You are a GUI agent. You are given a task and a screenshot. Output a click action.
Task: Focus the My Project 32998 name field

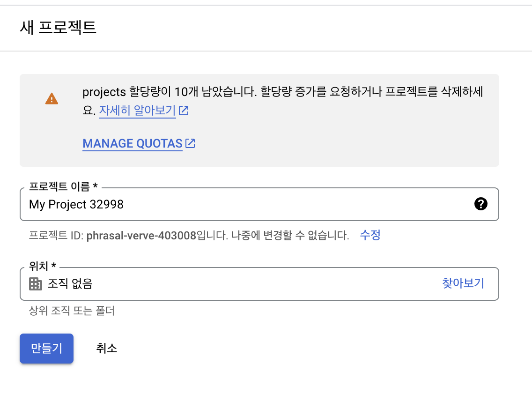(259, 204)
